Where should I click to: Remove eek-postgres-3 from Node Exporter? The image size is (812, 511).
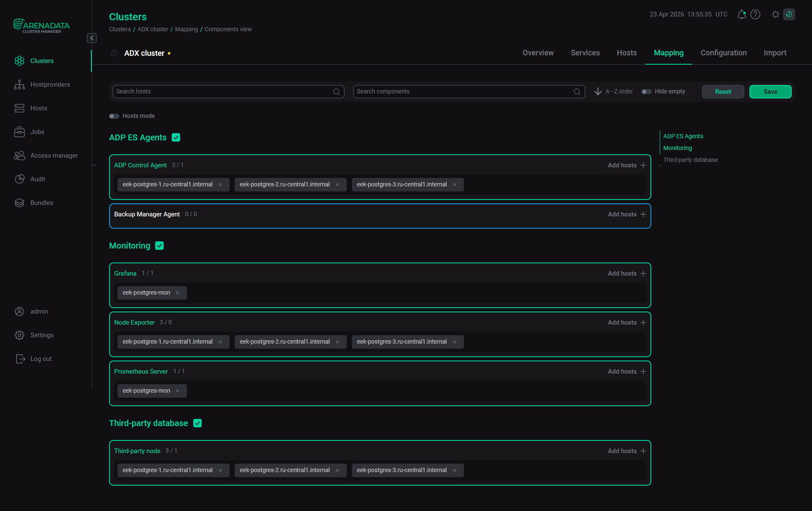click(455, 342)
